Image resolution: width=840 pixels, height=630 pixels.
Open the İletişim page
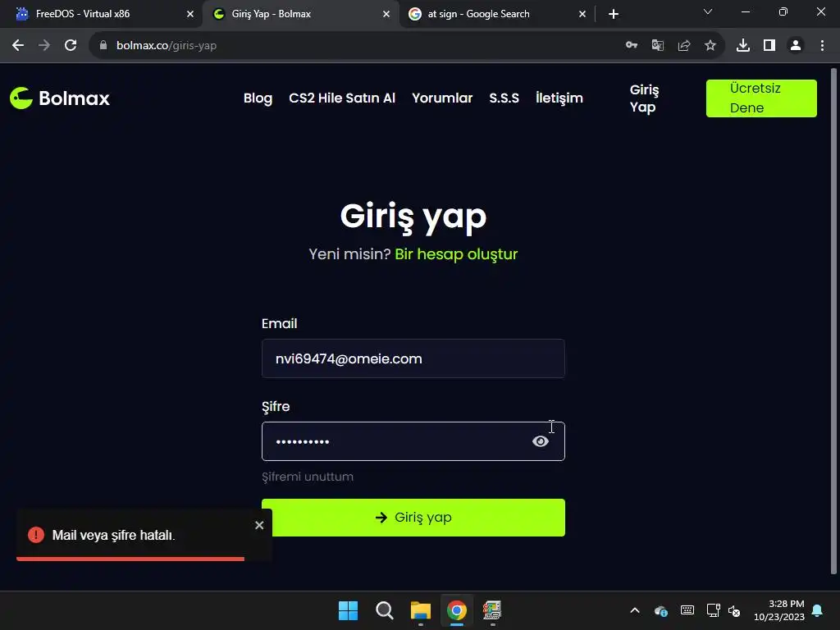tap(559, 98)
